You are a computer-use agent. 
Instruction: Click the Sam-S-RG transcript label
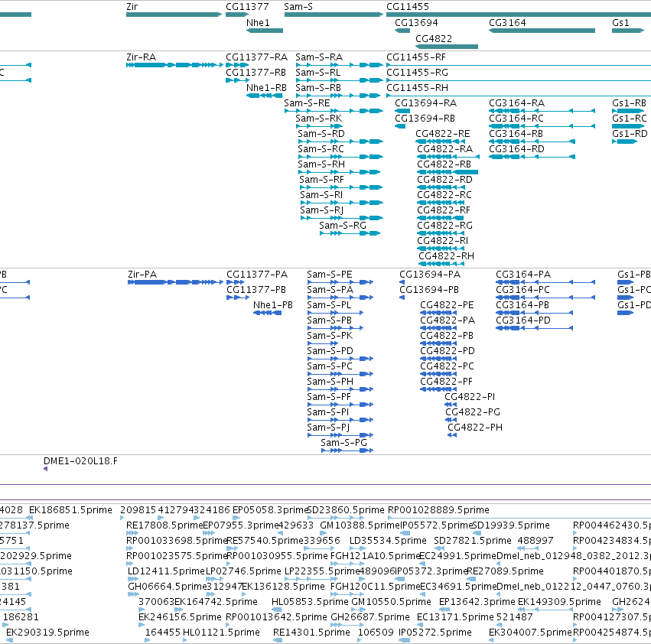click(343, 226)
